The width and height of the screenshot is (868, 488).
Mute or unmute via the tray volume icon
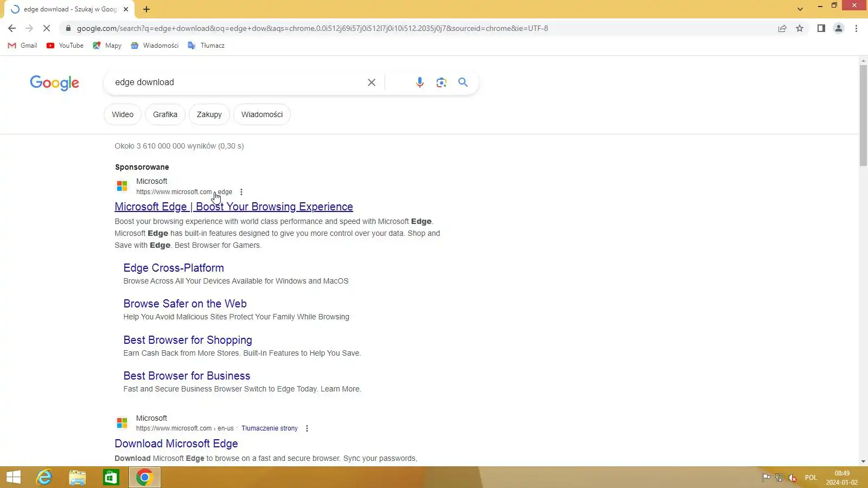pos(793,478)
